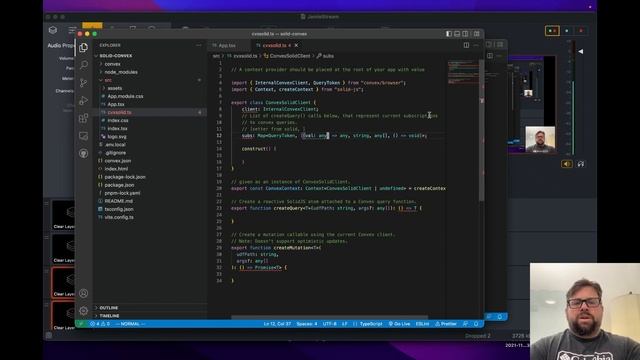Viewport: 640px width, 360px height.
Task: Click Prettier in status bar
Action: (446, 324)
